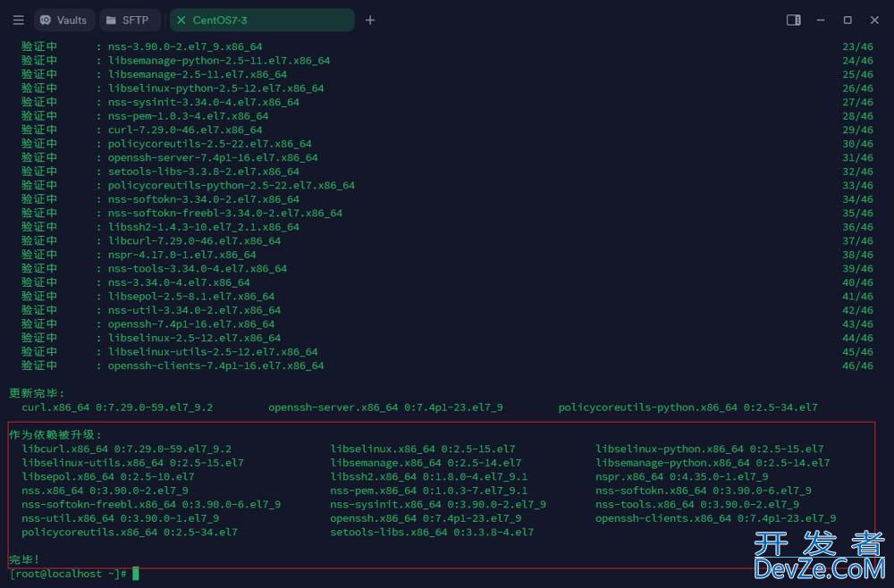
Task: Click libselinux-python.x86_64 0:2.5-15.el7 entry
Action: 709,449
